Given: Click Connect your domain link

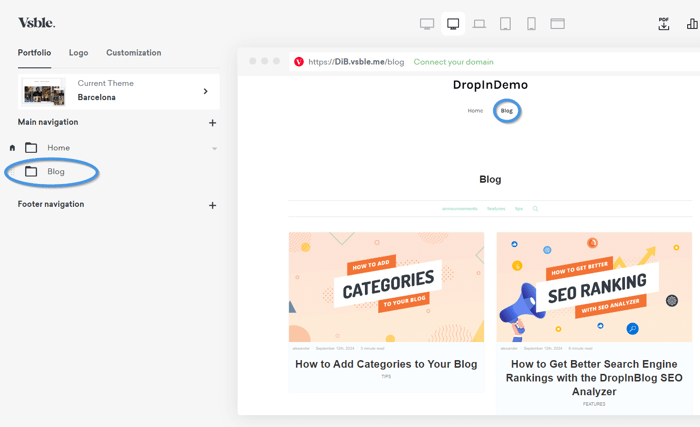Looking at the screenshot, I should tap(453, 62).
